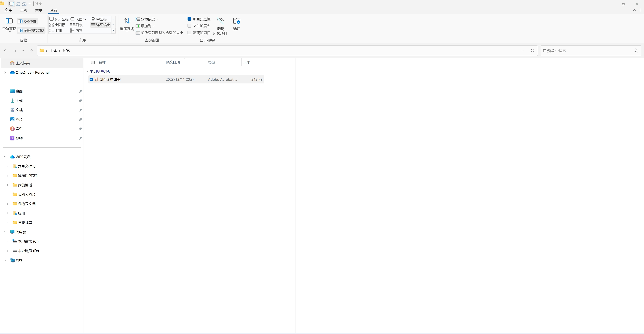Click the refresh icon in address bar
The height and width of the screenshot is (334, 644).
pyautogui.click(x=532, y=50)
